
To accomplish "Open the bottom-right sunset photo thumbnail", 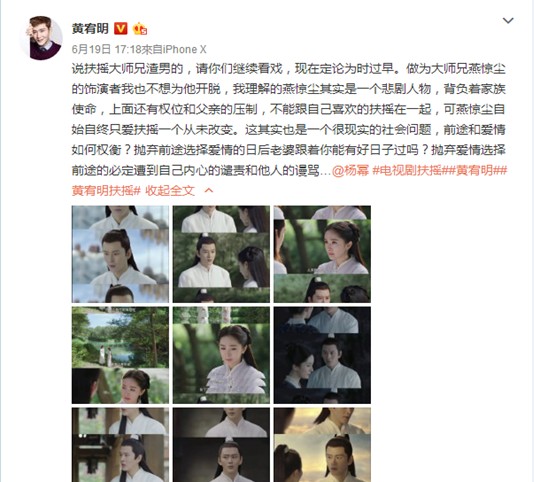I will 322,445.
